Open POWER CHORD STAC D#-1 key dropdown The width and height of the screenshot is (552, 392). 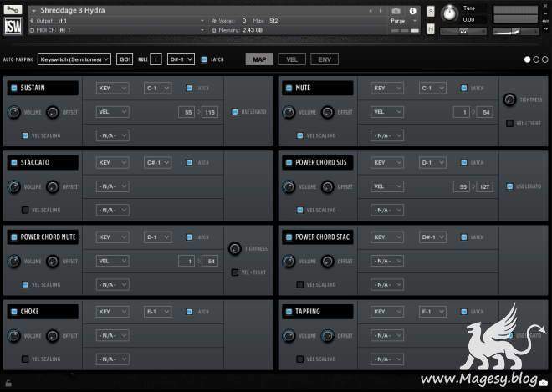click(432, 237)
